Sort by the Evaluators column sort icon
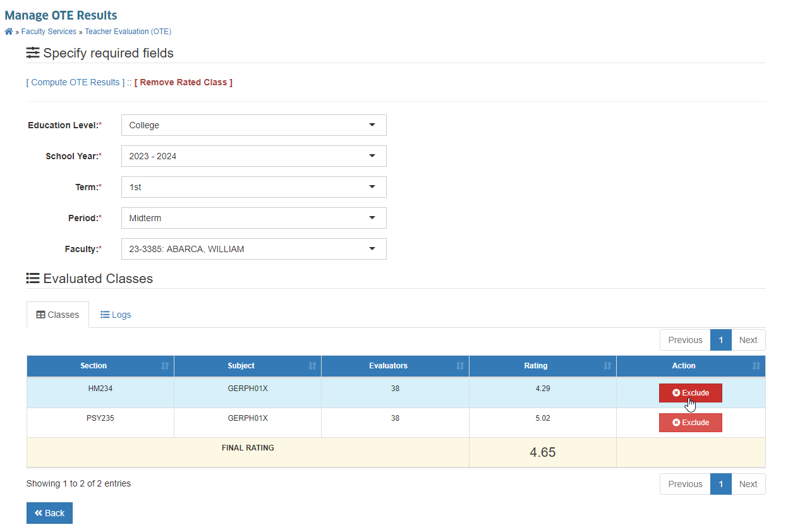Viewport: 788px width, 532px height. (x=460, y=366)
